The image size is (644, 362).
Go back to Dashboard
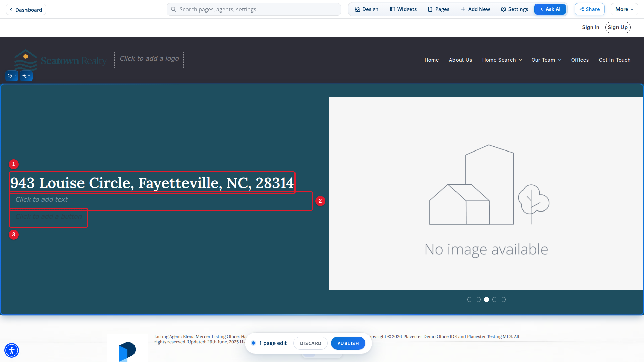tap(26, 10)
